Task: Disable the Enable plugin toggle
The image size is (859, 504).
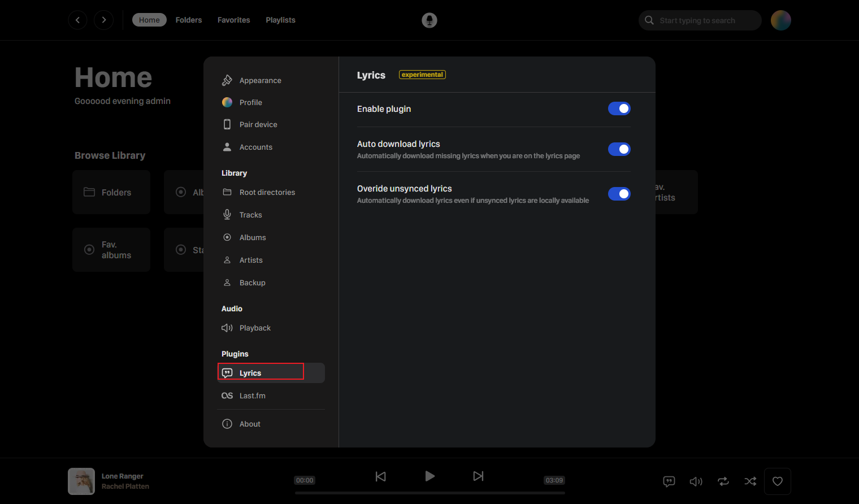Action: [619, 108]
